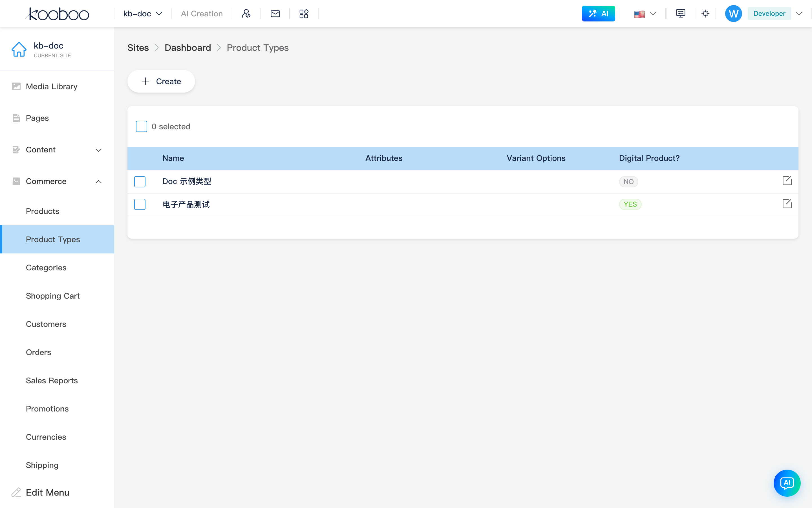Click the NO digital product badge
The width and height of the screenshot is (812, 508).
point(628,182)
